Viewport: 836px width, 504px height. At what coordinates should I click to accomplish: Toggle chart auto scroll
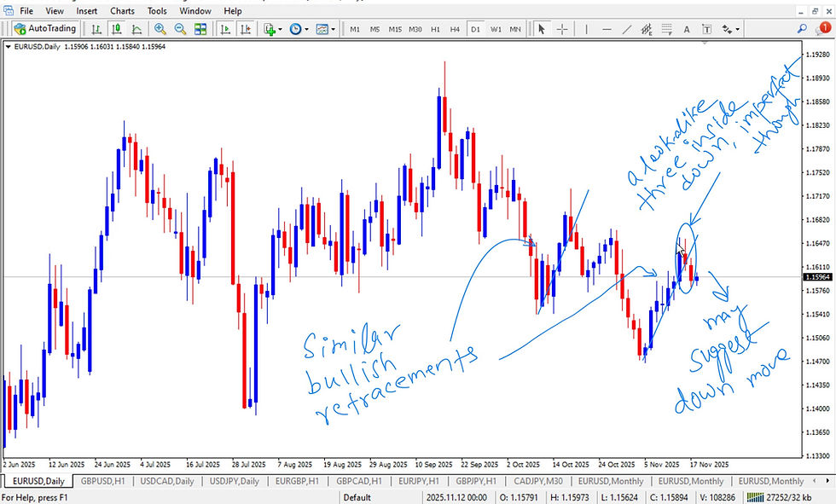click(225, 29)
